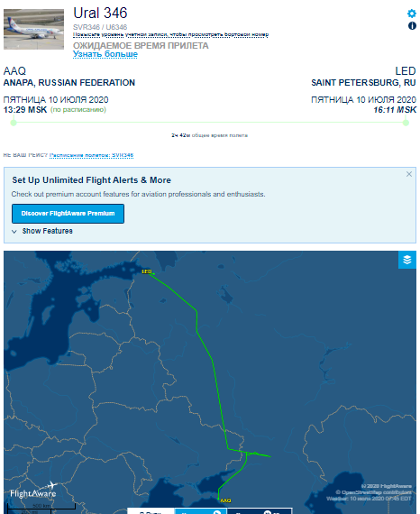Select the dark right tab below map
This screenshot has height=514, width=420.
(260, 511)
